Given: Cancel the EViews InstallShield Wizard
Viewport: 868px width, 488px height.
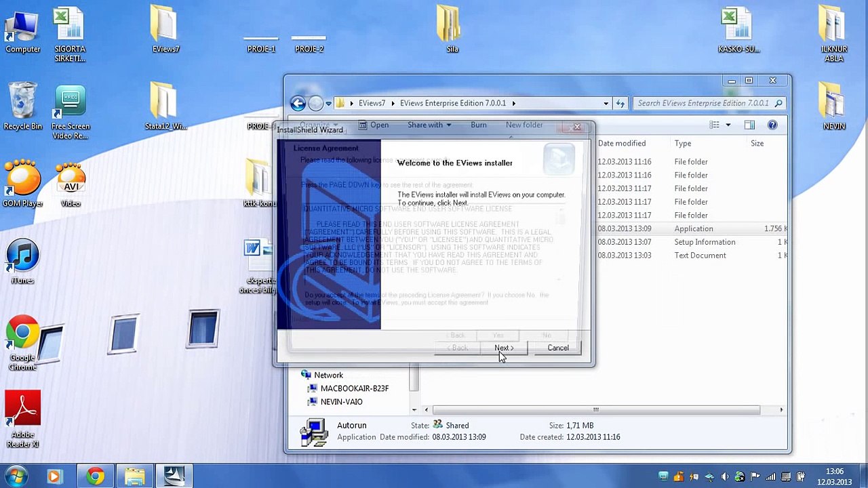Looking at the screenshot, I should tap(558, 348).
